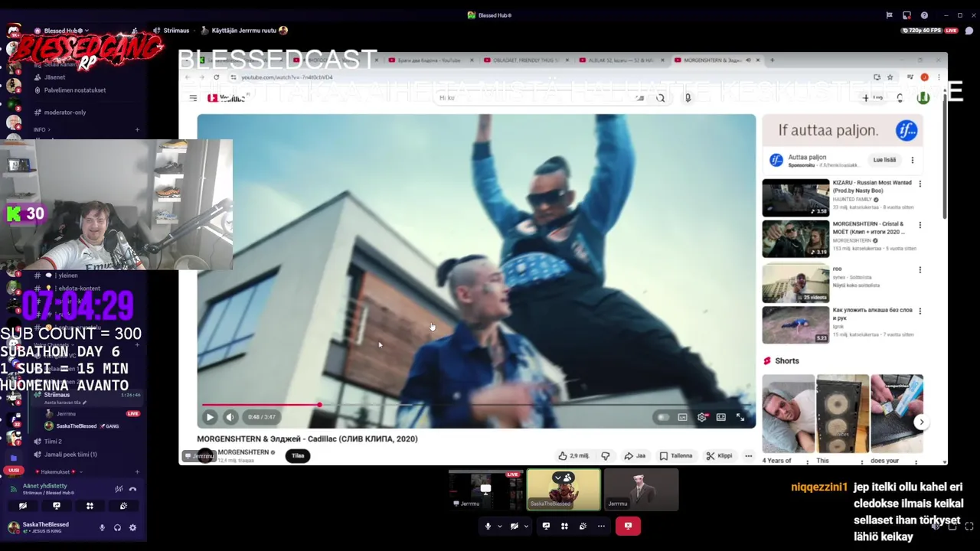Create a clip with Klippi button
This screenshot has width=980, height=551.
(719, 455)
